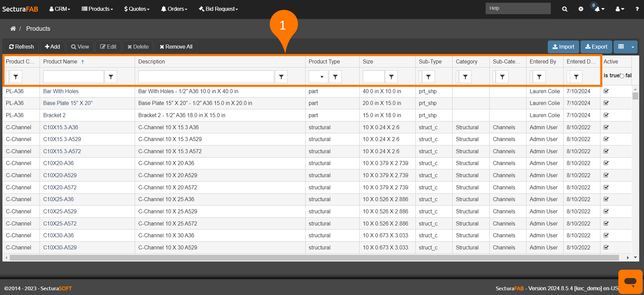Open the CRM menu
This screenshot has width=644, height=295.
(x=60, y=9)
